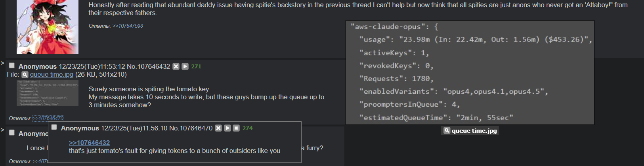Follow the reply link >>107646470

tap(48, 118)
